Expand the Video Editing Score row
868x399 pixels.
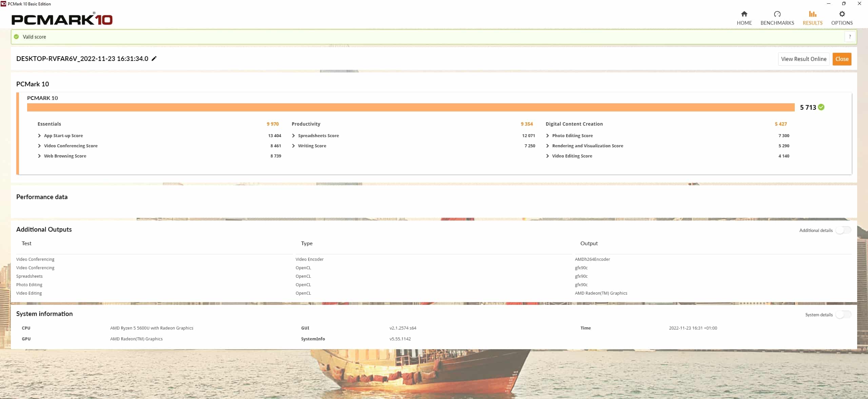point(547,156)
